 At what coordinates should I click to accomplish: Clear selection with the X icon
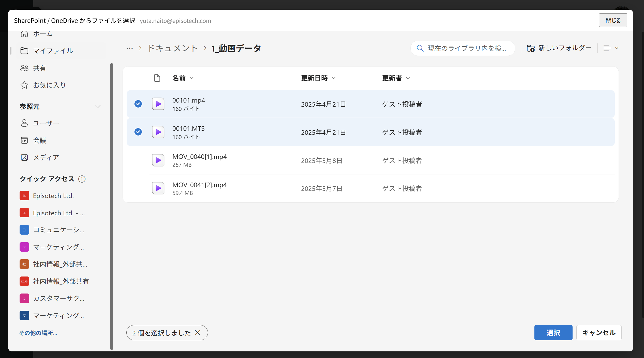[x=198, y=333]
